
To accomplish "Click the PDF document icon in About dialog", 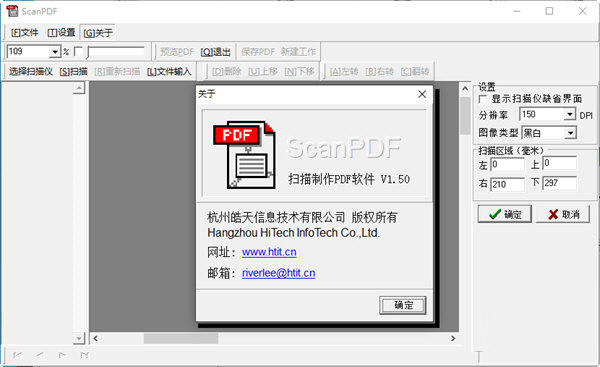I will pos(244,155).
